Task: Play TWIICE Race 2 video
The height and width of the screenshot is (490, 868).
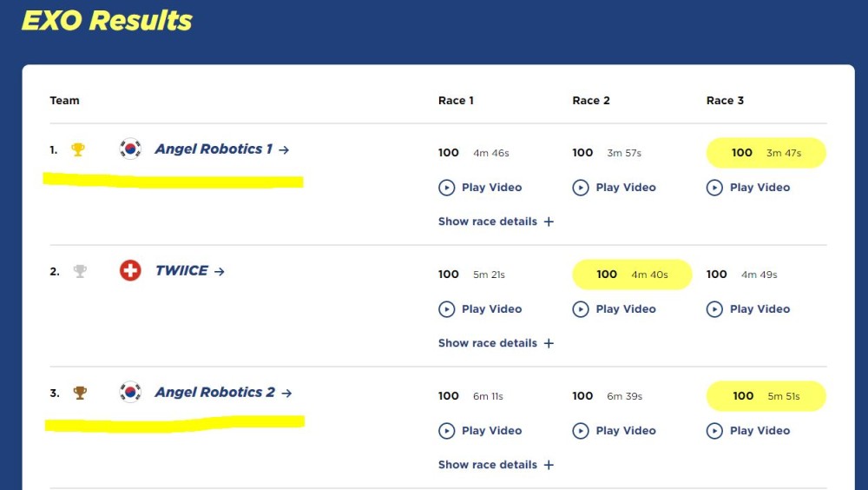Action: click(x=614, y=308)
